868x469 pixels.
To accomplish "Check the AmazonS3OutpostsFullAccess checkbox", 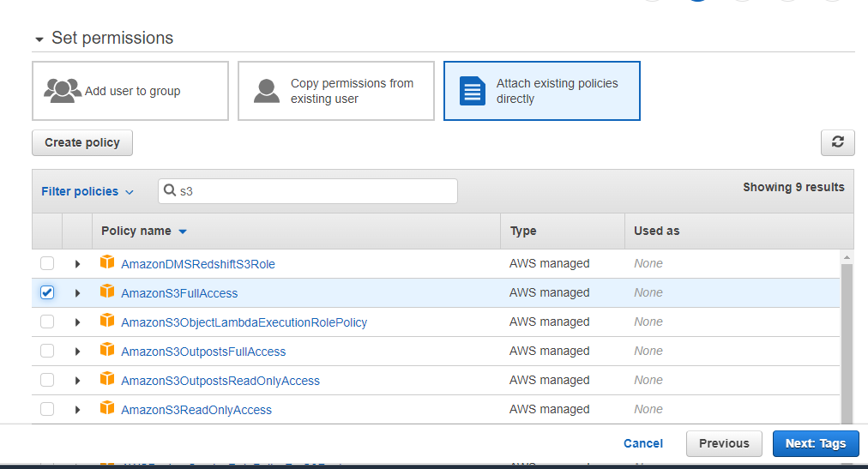I will click(x=47, y=351).
